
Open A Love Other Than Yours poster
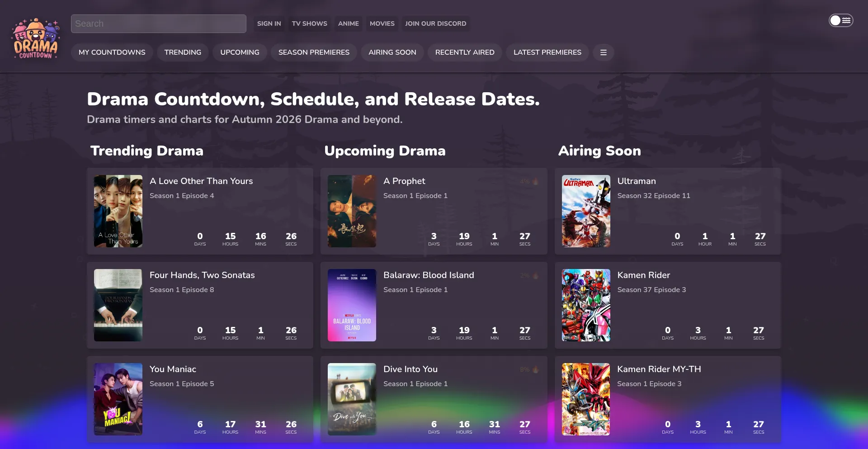point(118,211)
